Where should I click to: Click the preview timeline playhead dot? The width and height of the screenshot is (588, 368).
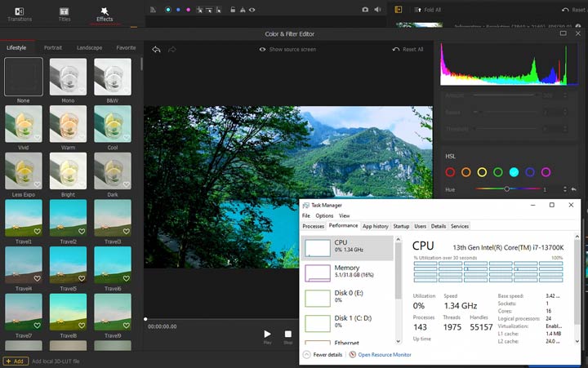pos(145,319)
